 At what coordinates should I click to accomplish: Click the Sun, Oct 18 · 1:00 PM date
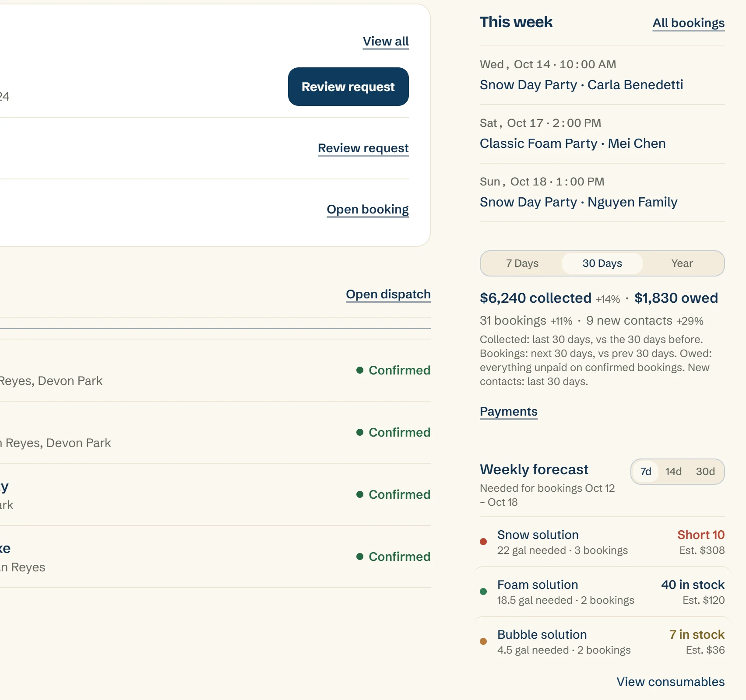pyautogui.click(x=542, y=182)
